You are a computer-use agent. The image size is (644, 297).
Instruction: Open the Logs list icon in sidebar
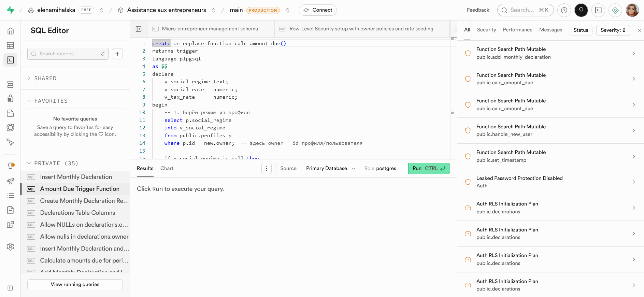coord(10,195)
